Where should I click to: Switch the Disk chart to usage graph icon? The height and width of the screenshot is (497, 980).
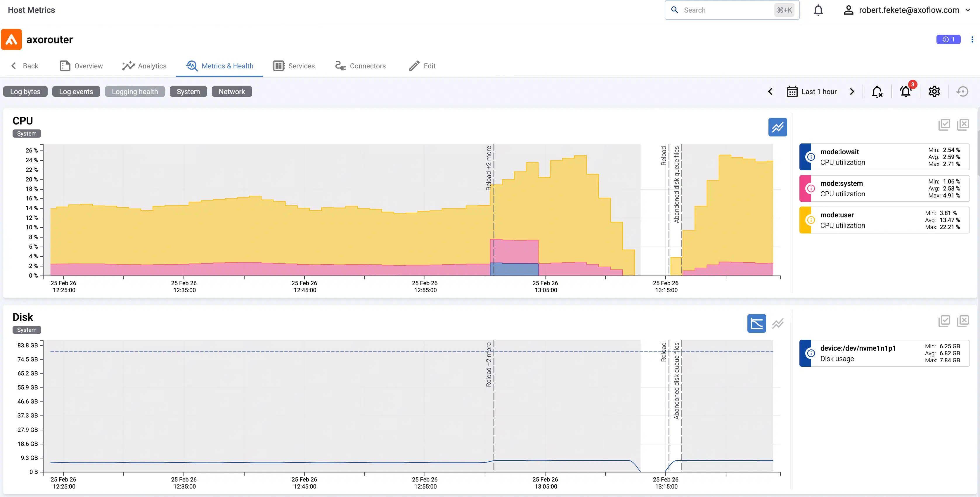tap(757, 323)
